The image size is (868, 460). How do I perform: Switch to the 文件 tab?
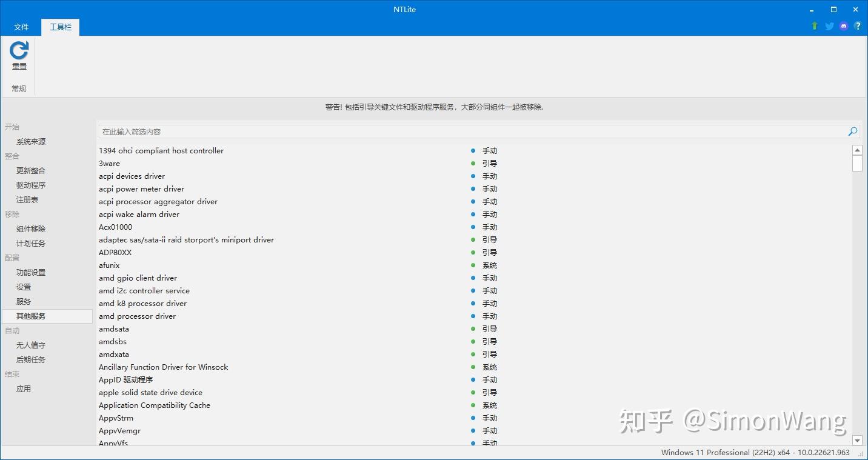pos(21,27)
